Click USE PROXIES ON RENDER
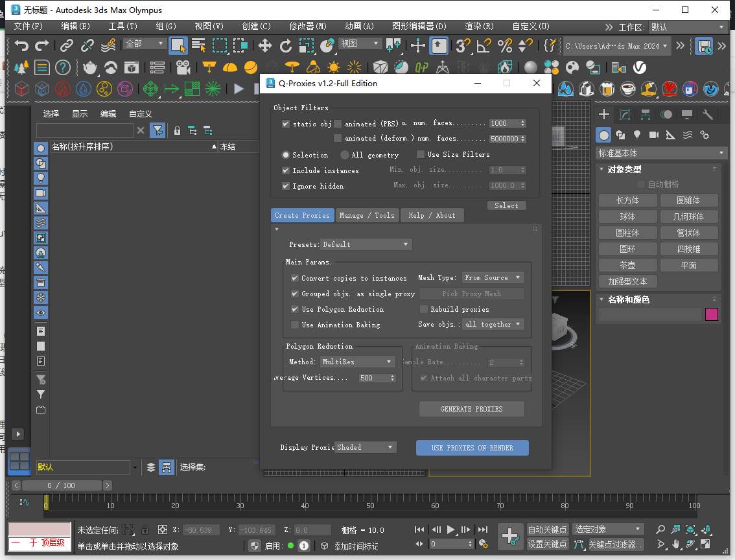Viewport: 735px width, 560px height. point(472,448)
